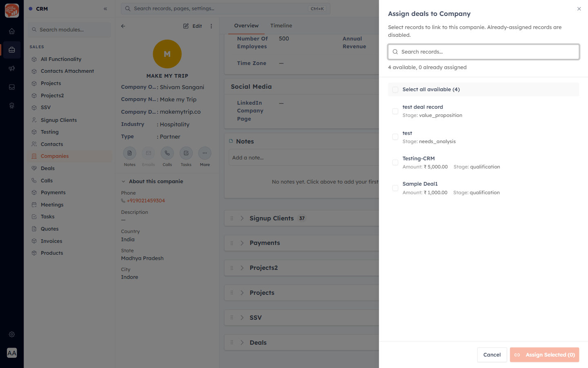Click the phone icon beside +919021459304
This screenshot has width=588, height=368.
[123, 201]
